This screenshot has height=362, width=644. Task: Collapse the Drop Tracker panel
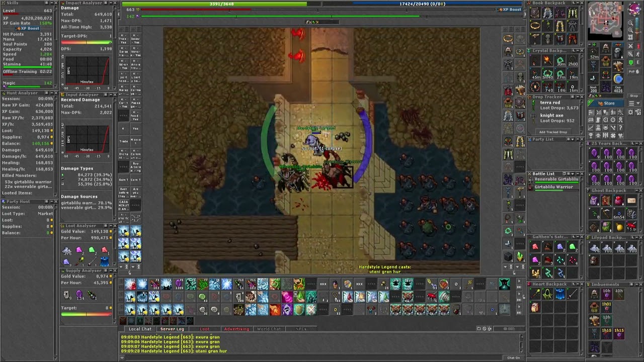577,97
